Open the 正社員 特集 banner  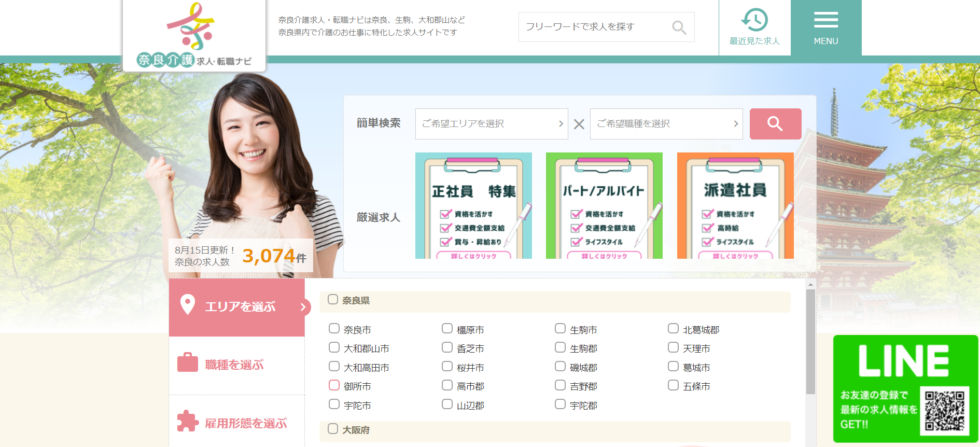pos(473,206)
